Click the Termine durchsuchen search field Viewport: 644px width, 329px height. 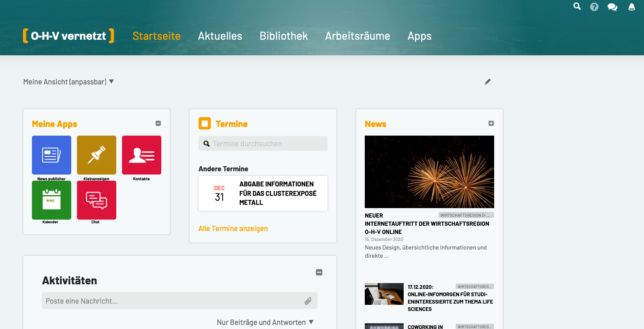[263, 143]
